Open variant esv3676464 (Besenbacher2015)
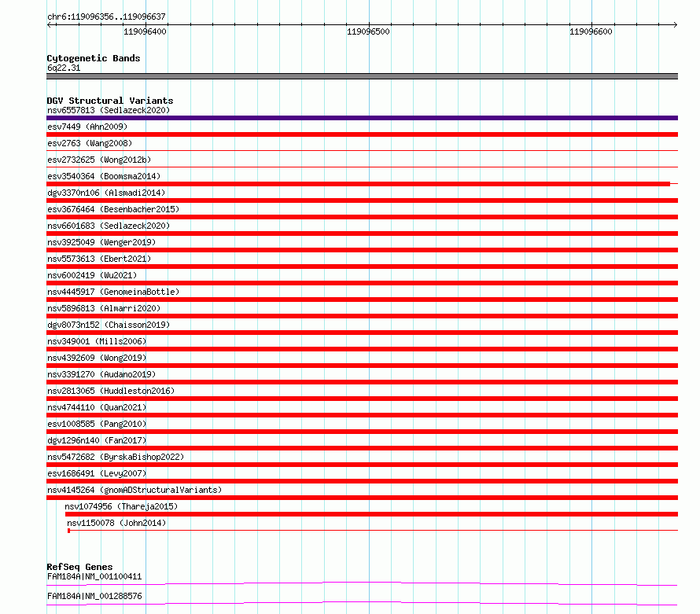Image resolution: width=700 pixels, height=614 pixels. pyautogui.click(x=113, y=209)
